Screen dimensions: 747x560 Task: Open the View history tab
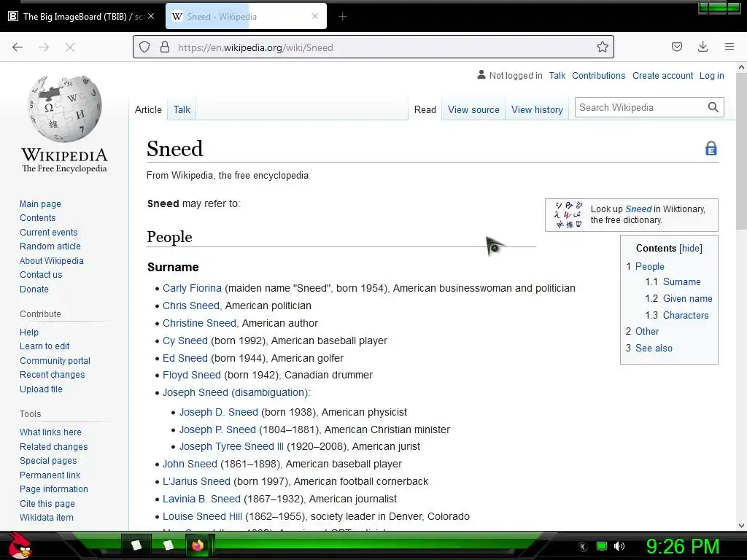pyautogui.click(x=537, y=109)
